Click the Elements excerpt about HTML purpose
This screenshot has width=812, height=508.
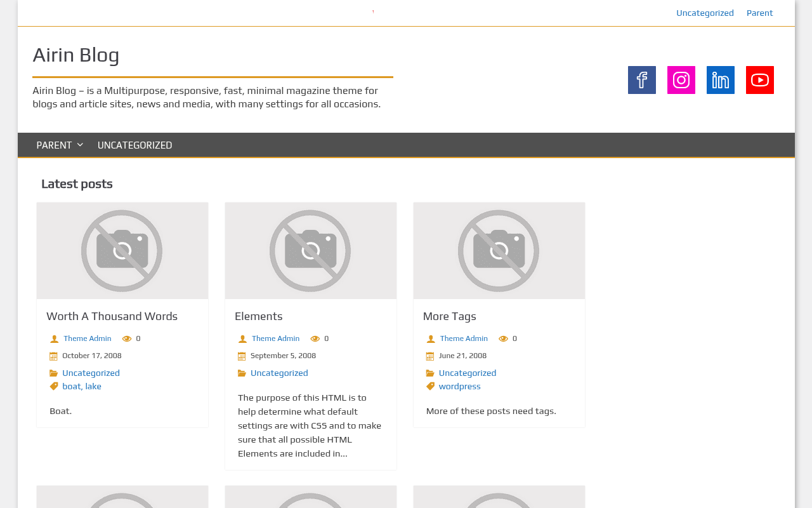point(310,425)
